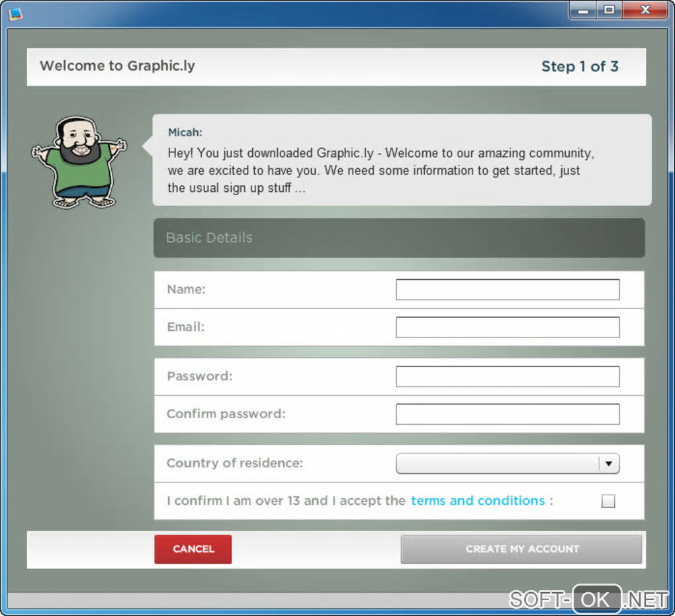Focus the Confirm password field

coord(508,414)
